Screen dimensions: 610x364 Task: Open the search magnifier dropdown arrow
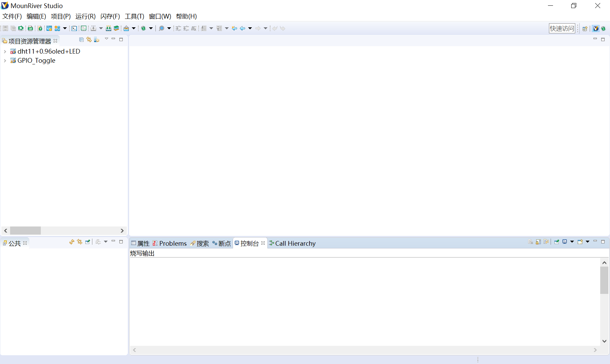[x=169, y=28]
